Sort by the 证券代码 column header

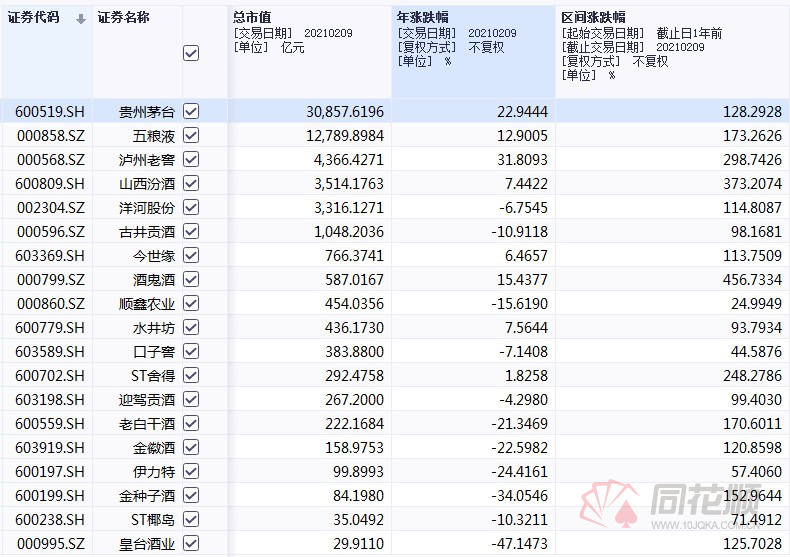tap(33, 18)
